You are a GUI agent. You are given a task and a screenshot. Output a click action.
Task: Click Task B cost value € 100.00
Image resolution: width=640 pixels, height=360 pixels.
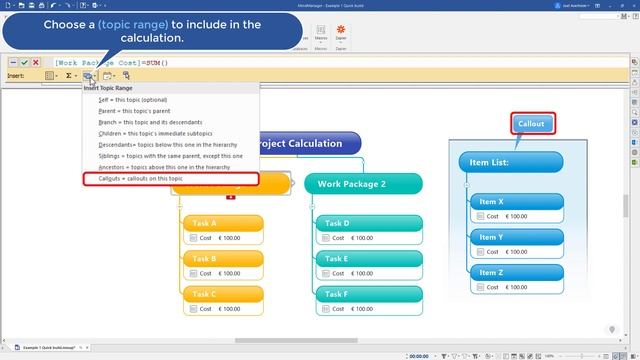[229, 273]
